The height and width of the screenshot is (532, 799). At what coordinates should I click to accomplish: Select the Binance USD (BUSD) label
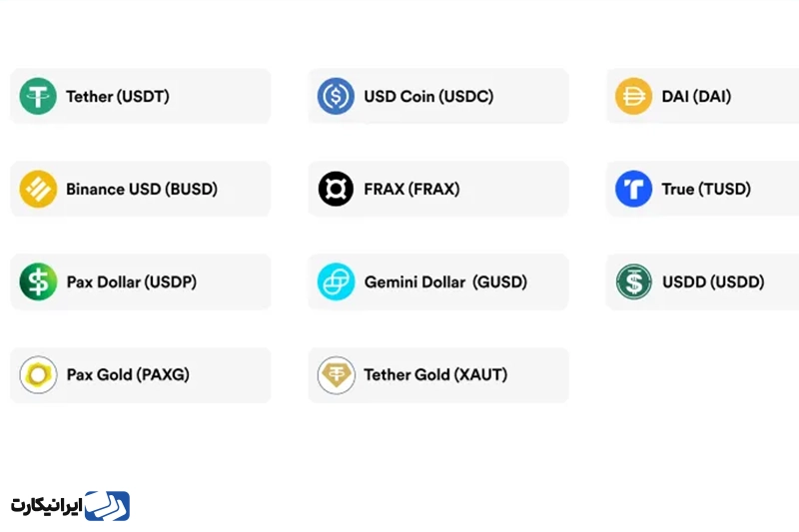(142, 189)
